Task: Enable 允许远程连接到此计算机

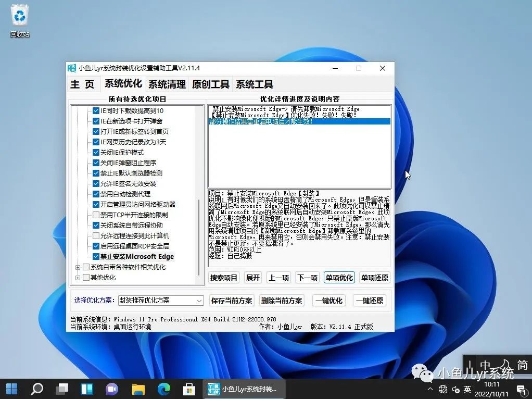Action: [96, 235]
